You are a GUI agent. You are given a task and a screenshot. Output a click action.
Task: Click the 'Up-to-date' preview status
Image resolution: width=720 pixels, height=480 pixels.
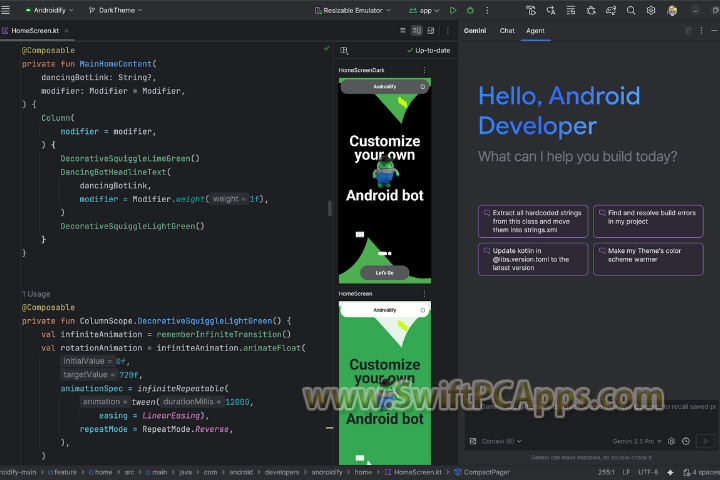pyautogui.click(x=428, y=50)
